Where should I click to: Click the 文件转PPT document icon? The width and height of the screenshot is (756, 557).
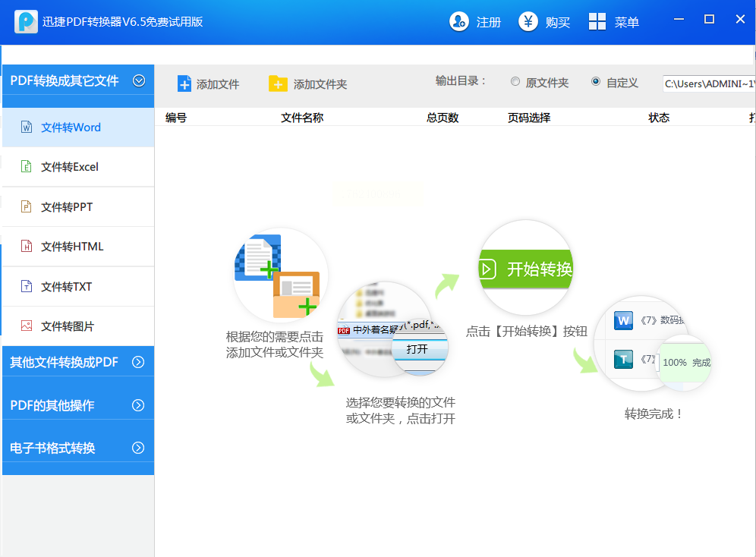click(x=27, y=207)
